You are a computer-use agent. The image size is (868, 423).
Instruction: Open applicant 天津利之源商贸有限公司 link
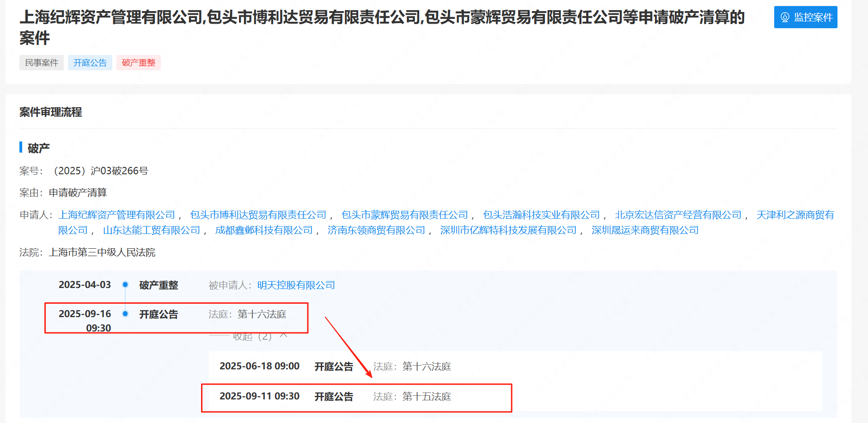795,215
